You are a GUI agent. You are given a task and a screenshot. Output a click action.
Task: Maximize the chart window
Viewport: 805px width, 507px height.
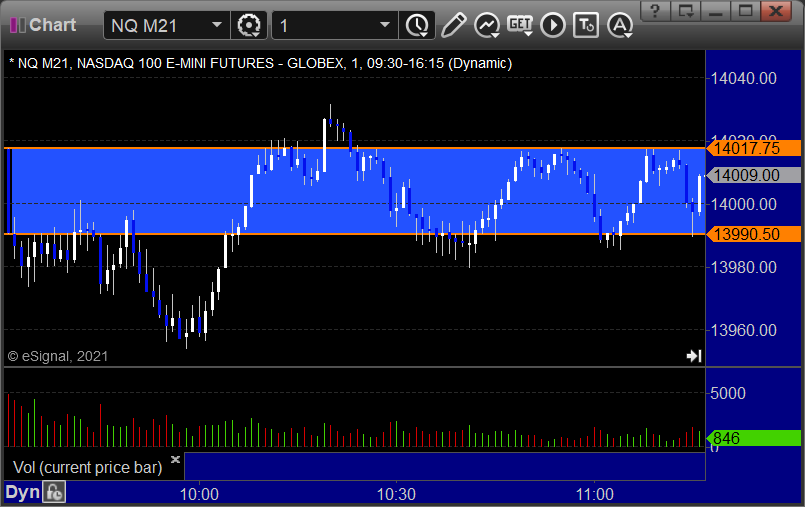[x=745, y=10]
